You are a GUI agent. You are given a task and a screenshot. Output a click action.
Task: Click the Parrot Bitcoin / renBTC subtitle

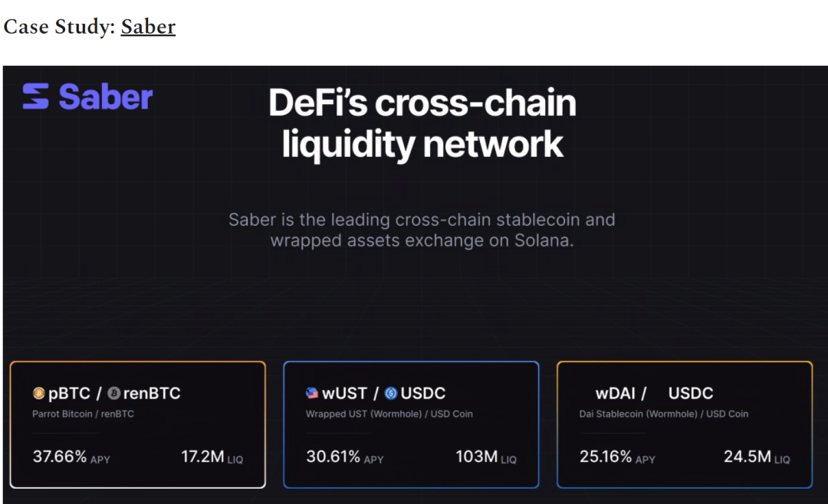[83, 414]
